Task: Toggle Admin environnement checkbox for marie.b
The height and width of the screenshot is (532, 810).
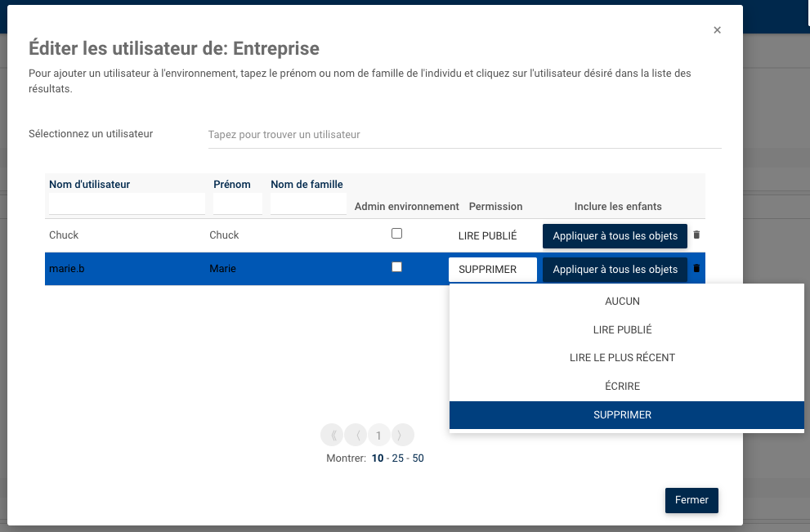Action: pyautogui.click(x=396, y=267)
